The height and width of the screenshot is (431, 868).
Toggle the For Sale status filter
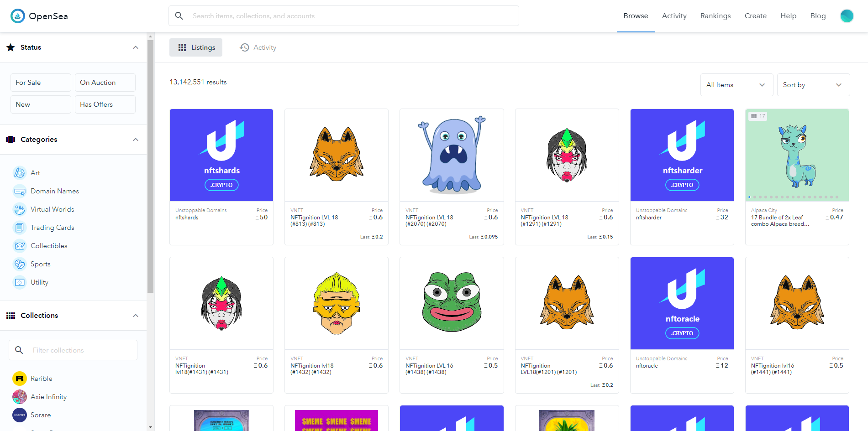click(x=41, y=83)
